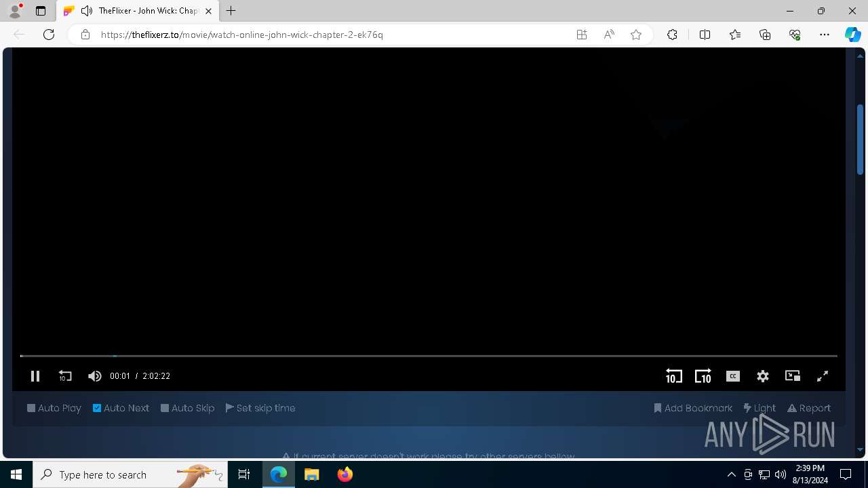This screenshot has height=488, width=868.
Task: Open app available install icon
Action: pyautogui.click(x=582, y=35)
